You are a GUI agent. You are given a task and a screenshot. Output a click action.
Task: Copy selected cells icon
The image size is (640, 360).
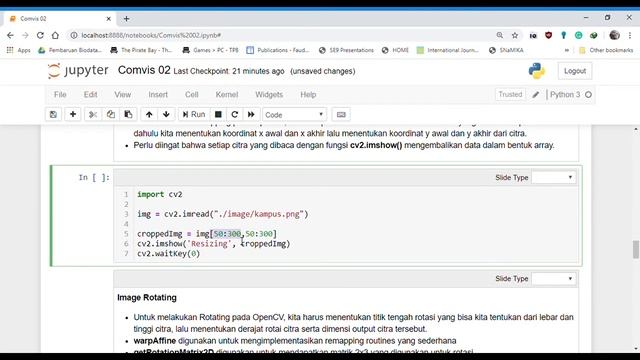(111, 115)
